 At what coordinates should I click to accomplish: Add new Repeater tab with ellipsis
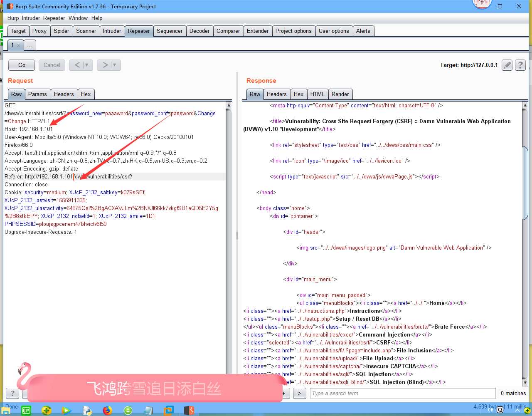click(x=30, y=45)
